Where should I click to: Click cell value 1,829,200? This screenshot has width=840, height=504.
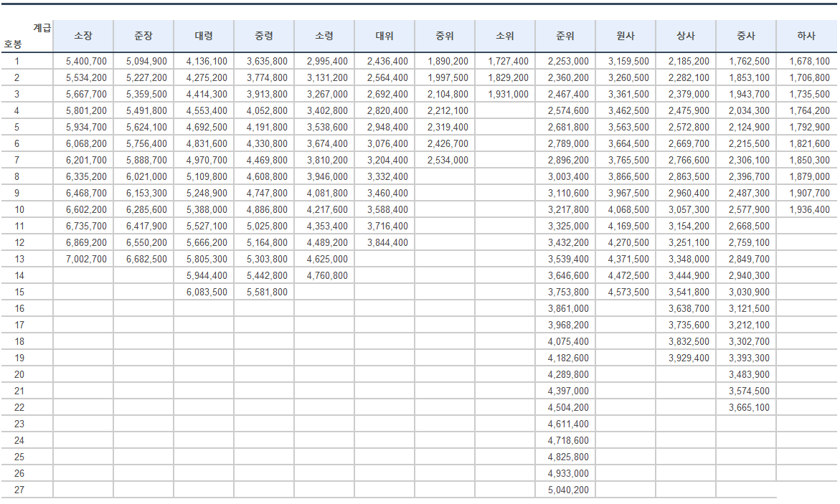click(x=509, y=78)
